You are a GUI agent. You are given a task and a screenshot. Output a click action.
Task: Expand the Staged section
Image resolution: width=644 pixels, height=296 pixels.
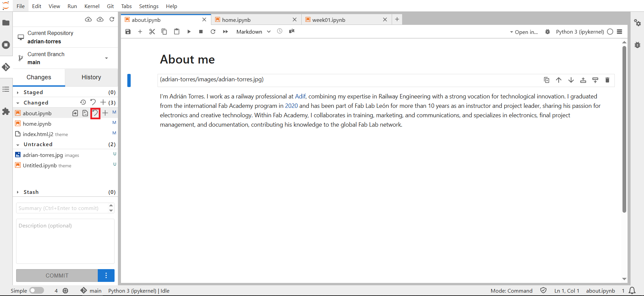click(18, 92)
